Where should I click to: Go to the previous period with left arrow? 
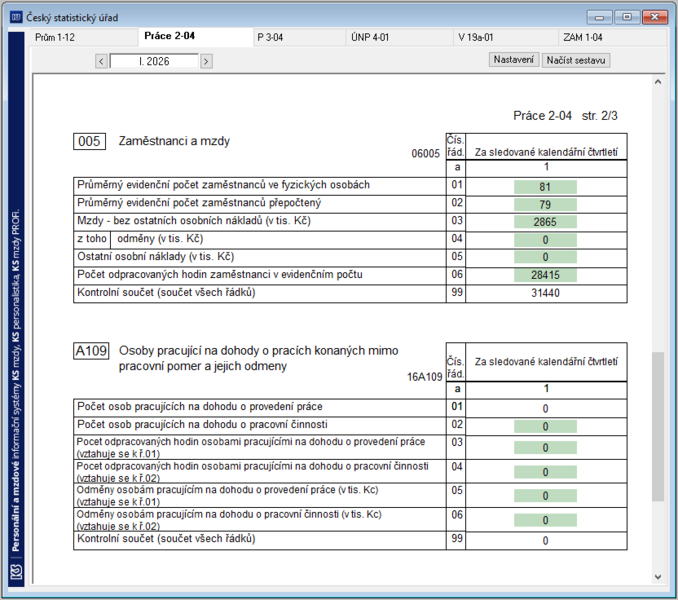101,61
